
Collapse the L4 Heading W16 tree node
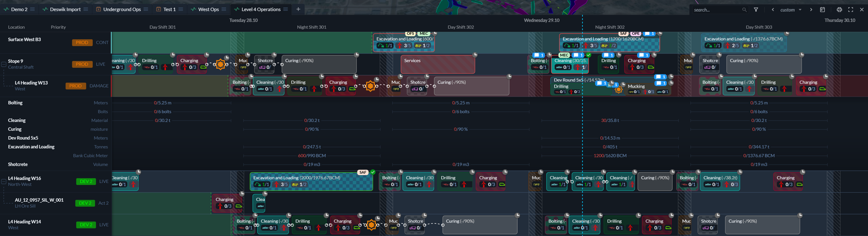pos(4,181)
